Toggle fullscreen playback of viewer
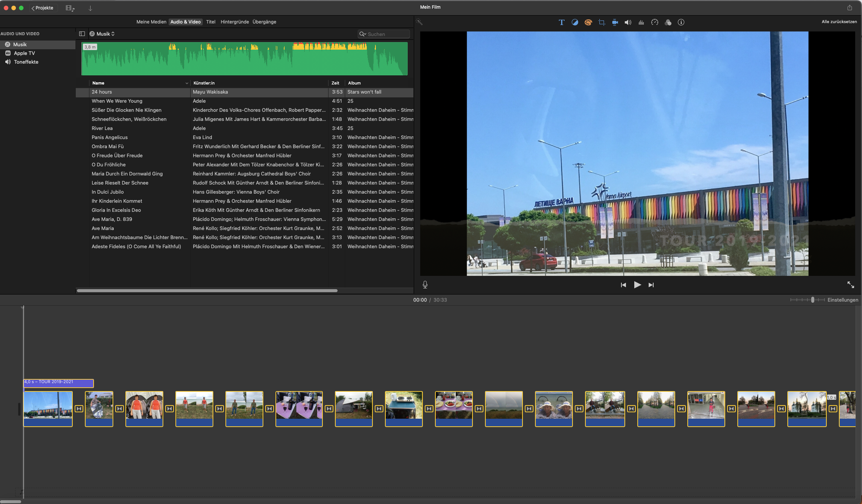Screen dimensions: 862x504 pos(851,285)
